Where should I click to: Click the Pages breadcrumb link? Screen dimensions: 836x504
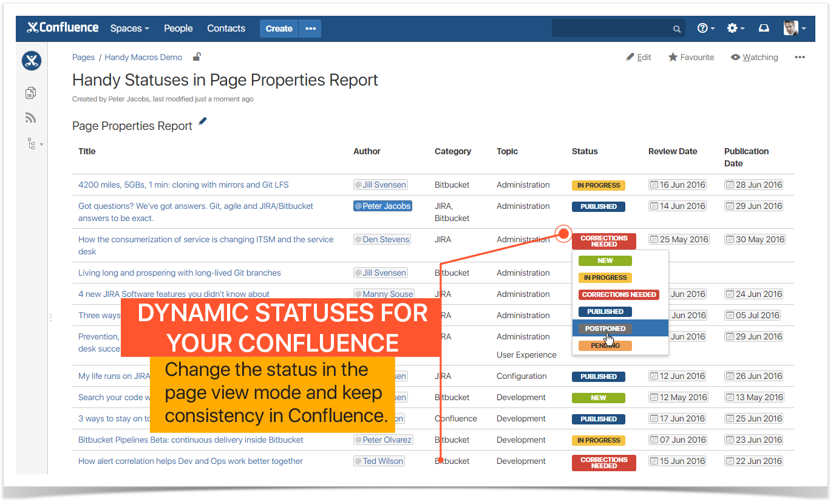point(83,57)
